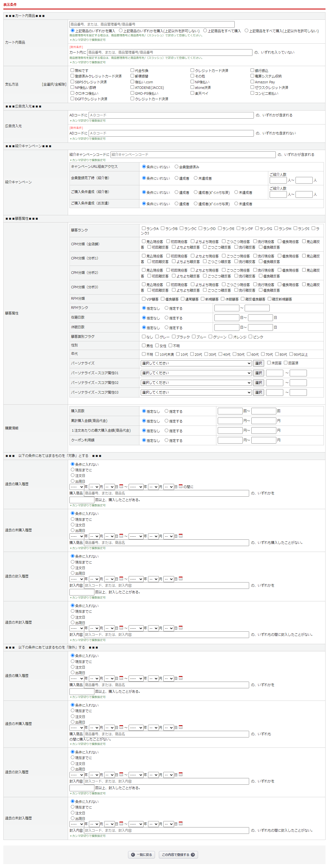Viewport: 328px width, 868px height.
Task: Tick the VIP顧客 checkbox in RFM分類
Action: [x=144, y=299]
